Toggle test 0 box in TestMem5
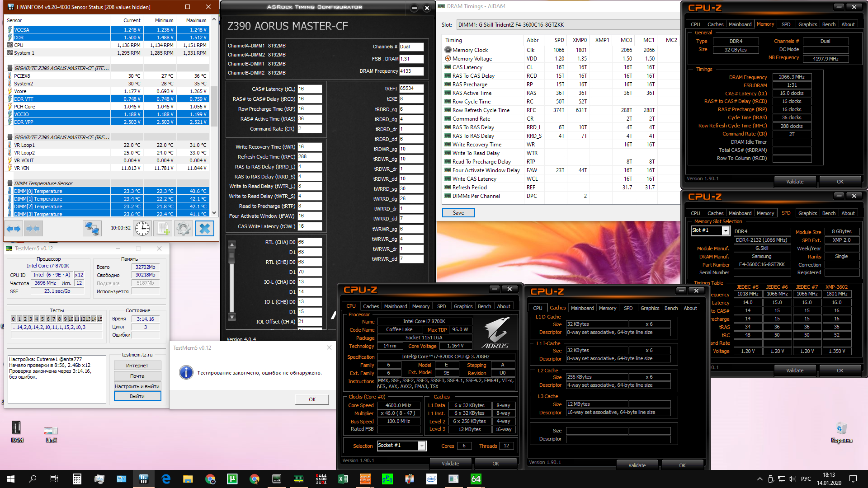The image size is (868, 488). click(14, 319)
